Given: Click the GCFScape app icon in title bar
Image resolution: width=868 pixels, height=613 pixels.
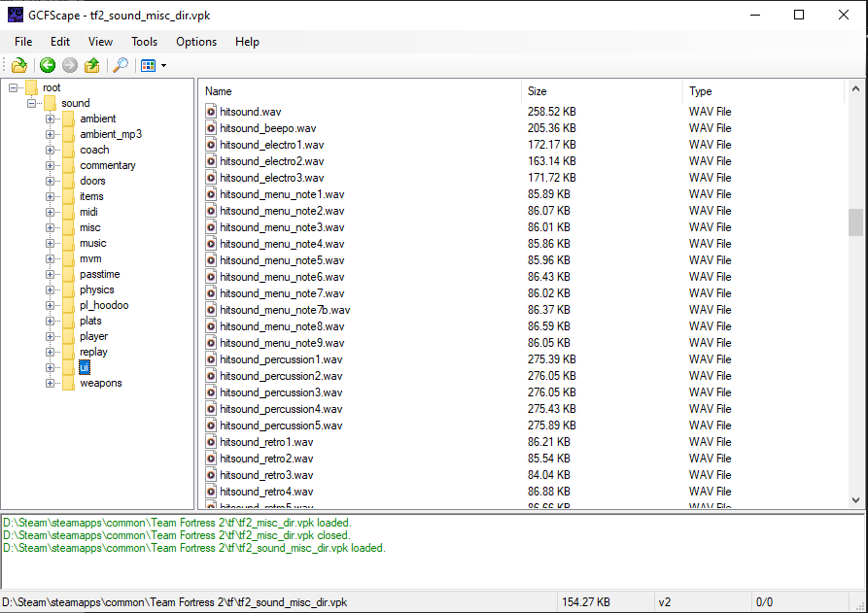Looking at the screenshot, I should click(16, 15).
